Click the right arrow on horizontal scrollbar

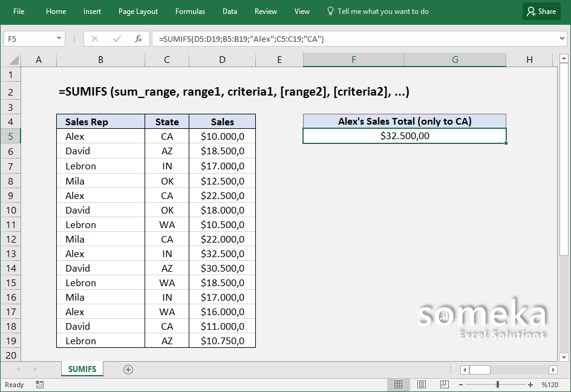point(553,370)
